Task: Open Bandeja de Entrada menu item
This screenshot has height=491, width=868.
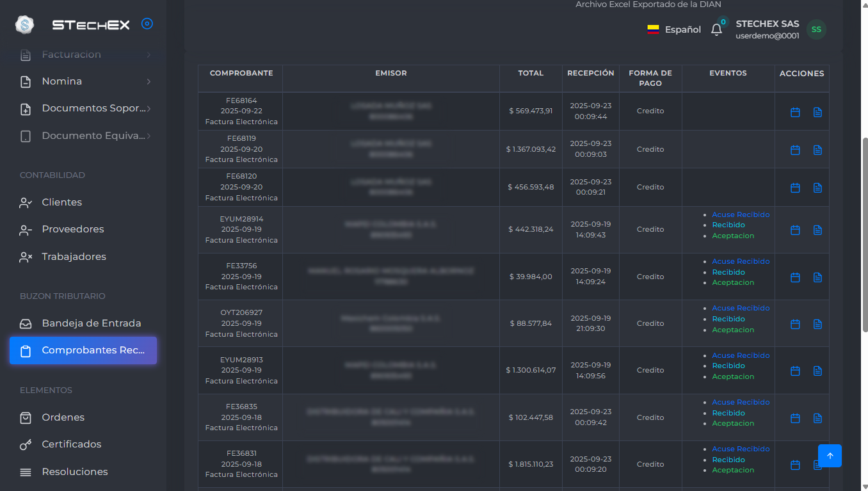Action: pyautogui.click(x=91, y=323)
